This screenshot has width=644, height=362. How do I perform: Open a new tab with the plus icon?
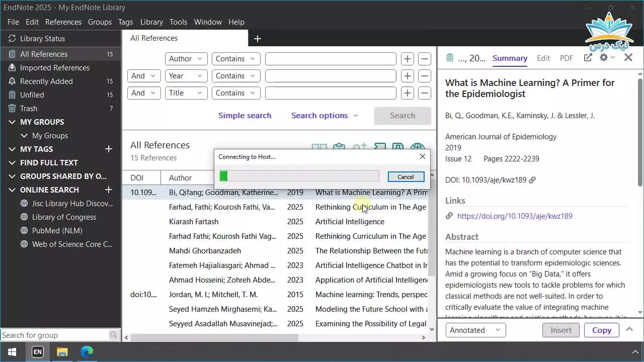pyautogui.click(x=257, y=39)
